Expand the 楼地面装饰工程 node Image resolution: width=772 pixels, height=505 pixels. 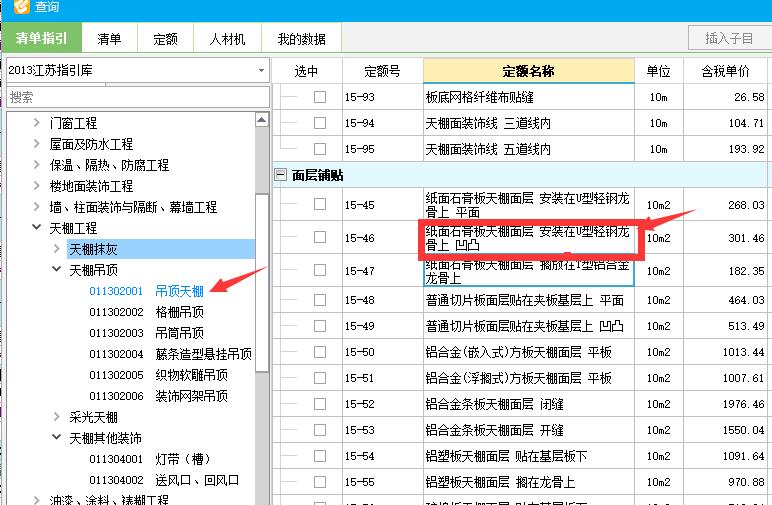click(36, 186)
